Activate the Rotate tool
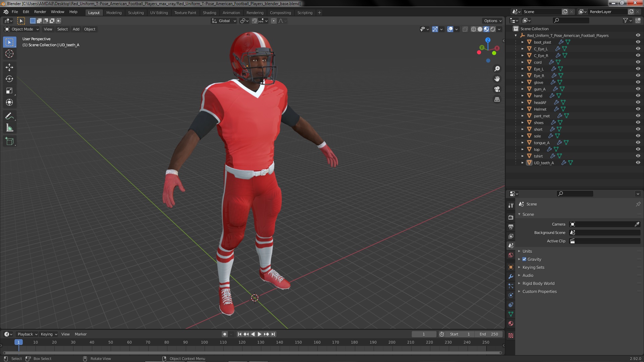The width and height of the screenshot is (644, 362). click(x=9, y=79)
